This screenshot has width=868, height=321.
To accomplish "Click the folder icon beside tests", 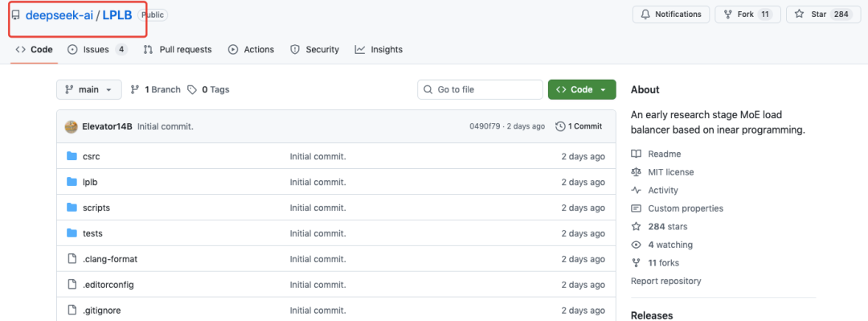I will click(x=72, y=233).
